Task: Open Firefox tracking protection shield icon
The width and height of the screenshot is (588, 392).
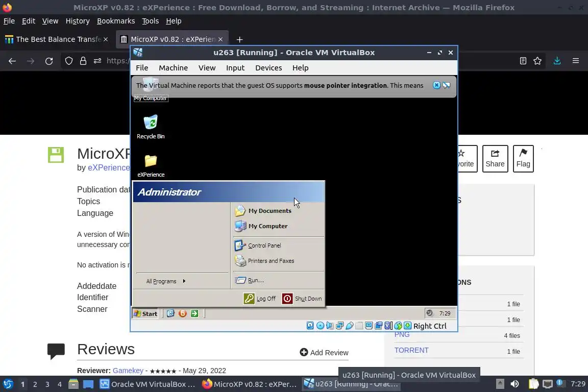Action: [68, 61]
